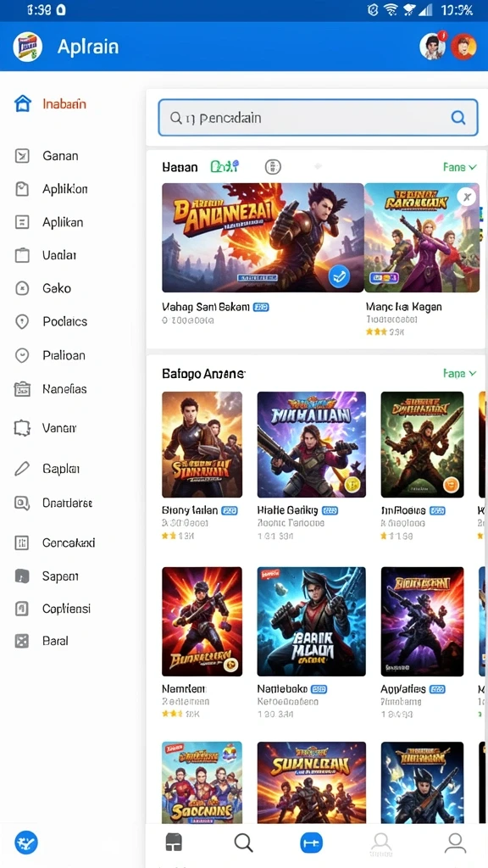
Task: Click the magnifier icon in search field
Action: tap(457, 117)
